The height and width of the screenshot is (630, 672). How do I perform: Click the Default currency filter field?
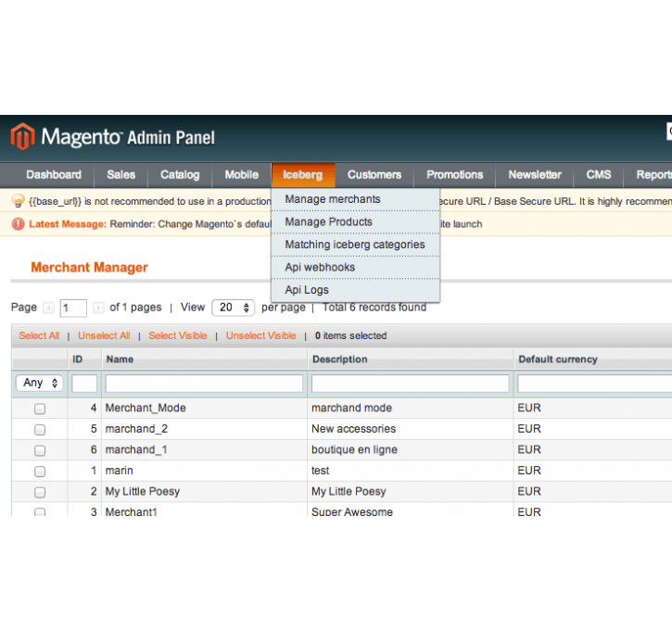click(x=595, y=384)
